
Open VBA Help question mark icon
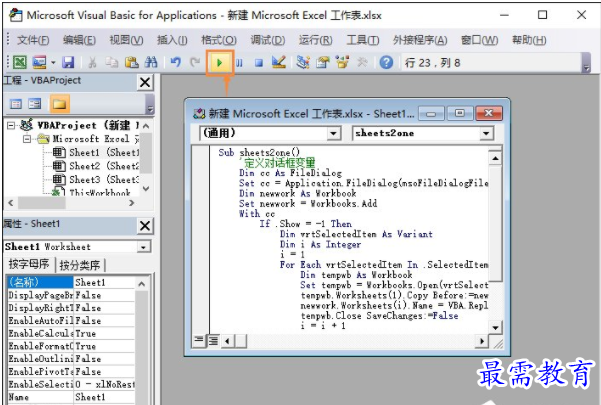click(x=386, y=62)
